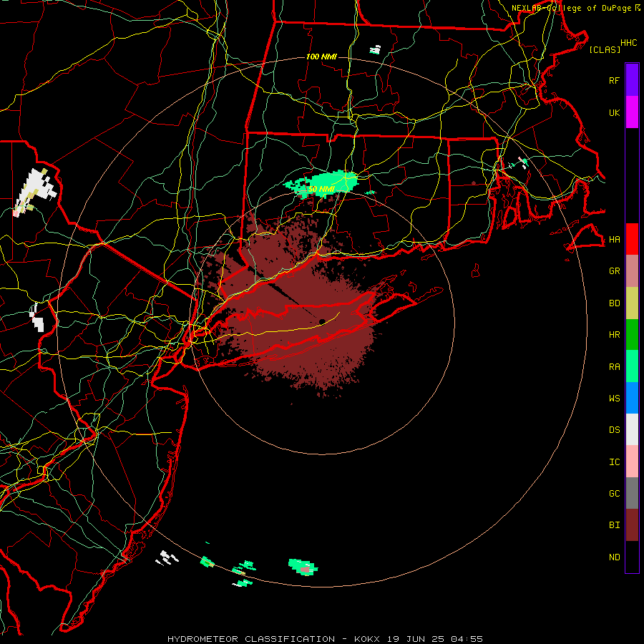Click the IC light pink legend swatch
Image resolution: width=644 pixels, height=644 pixels.
(x=632, y=462)
